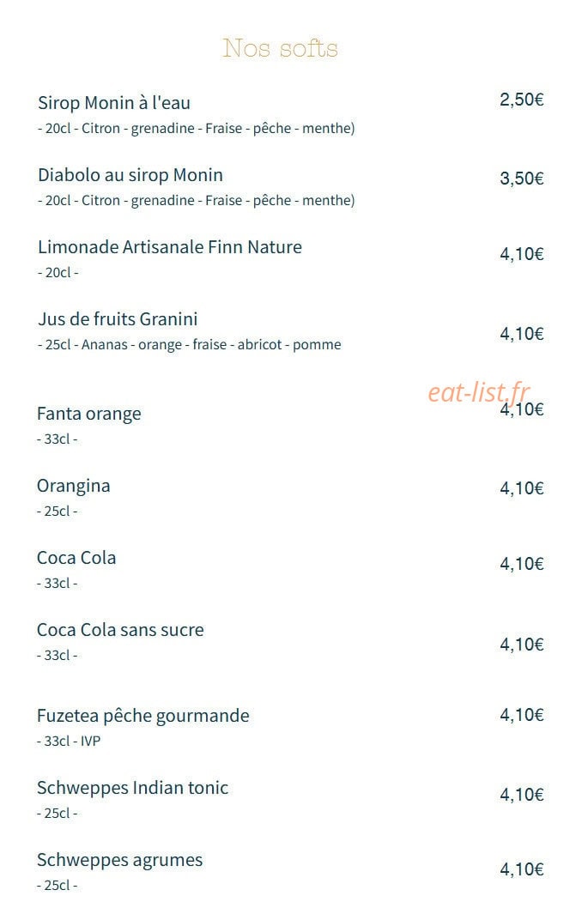Viewport: 588px width, 902px height.
Task: Choose Schweppes agrumes item
Action: click(119, 860)
